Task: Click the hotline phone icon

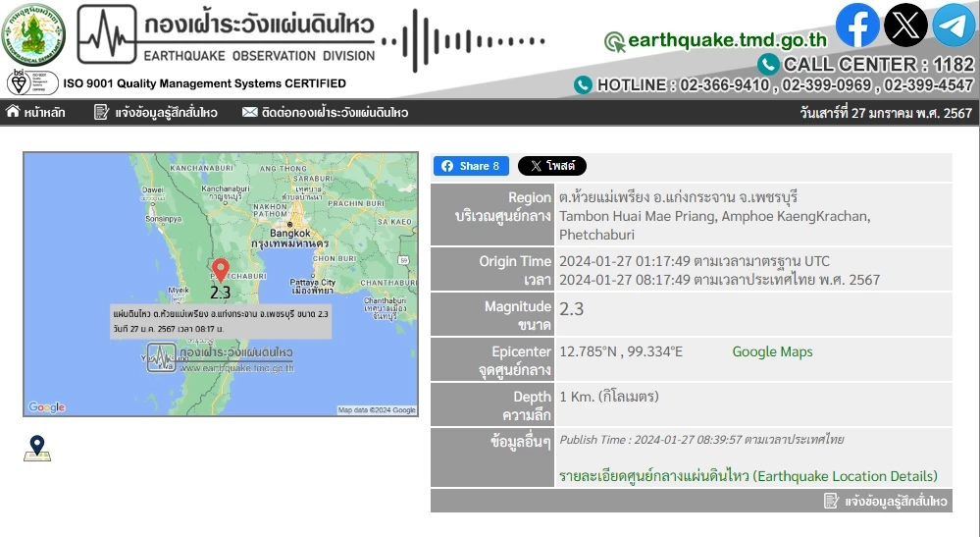Action: point(583,84)
